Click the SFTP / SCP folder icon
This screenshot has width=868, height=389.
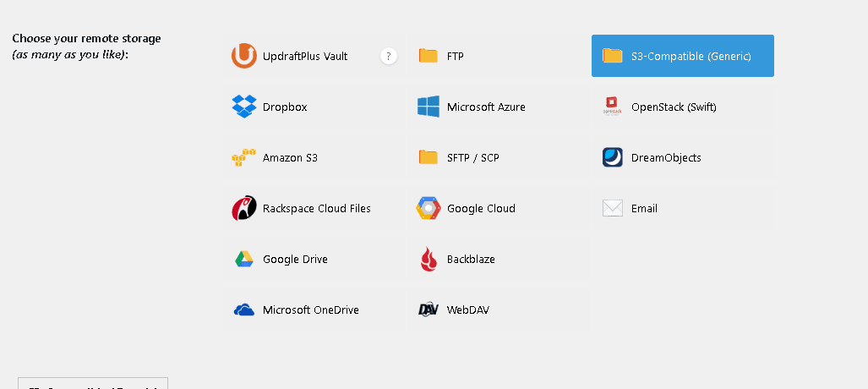click(x=429, y=157)
